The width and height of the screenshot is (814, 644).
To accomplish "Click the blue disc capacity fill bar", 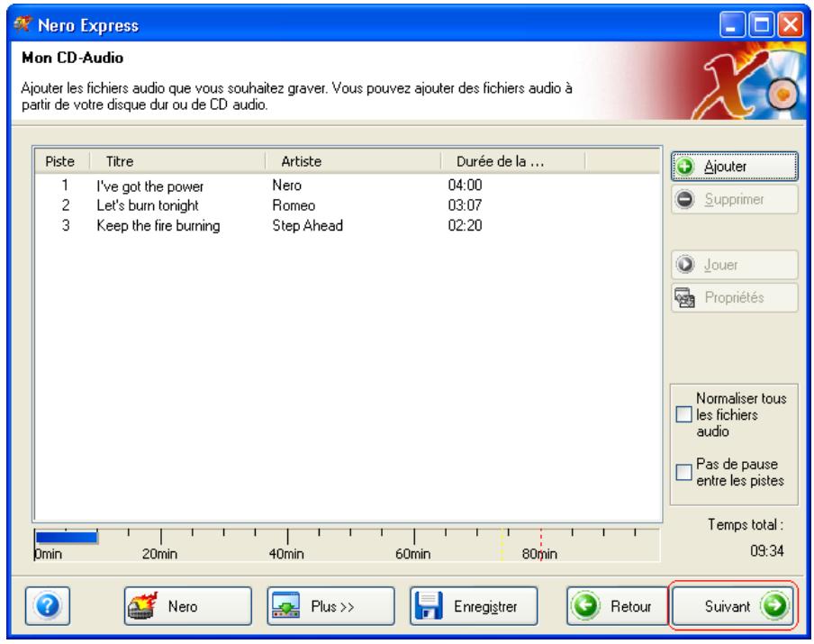I will click(x=66, y=537).
